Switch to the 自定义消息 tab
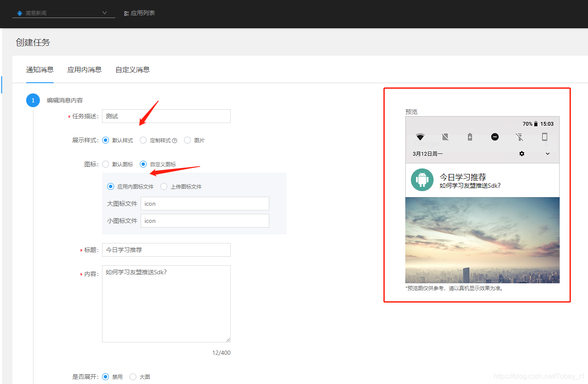Image resolution: width=588 pixels, height=384 pixels. [132, 69]
